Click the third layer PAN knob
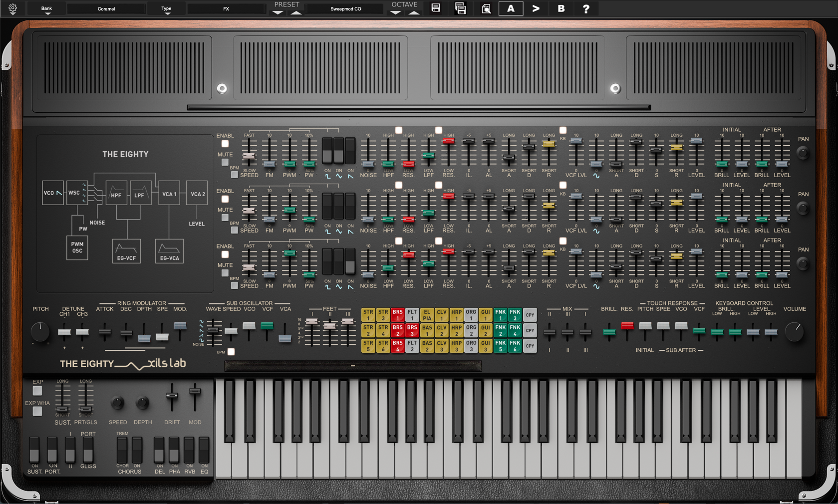 pos(803,264)
